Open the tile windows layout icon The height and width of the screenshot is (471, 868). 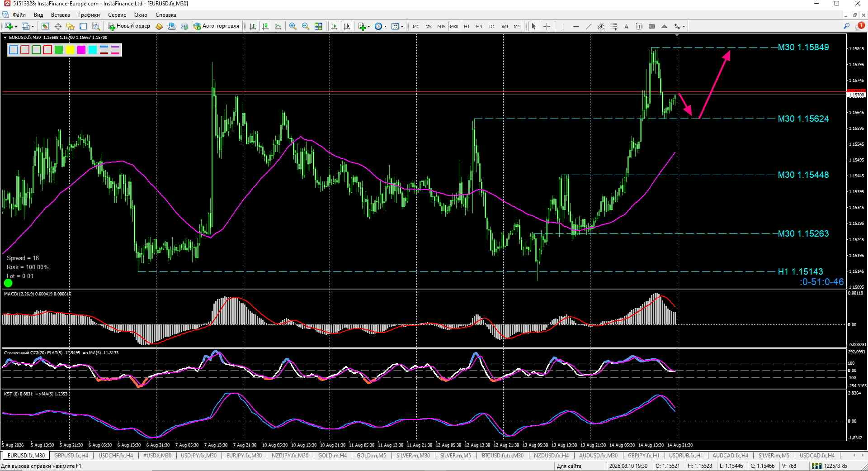(x=318, y=26)
